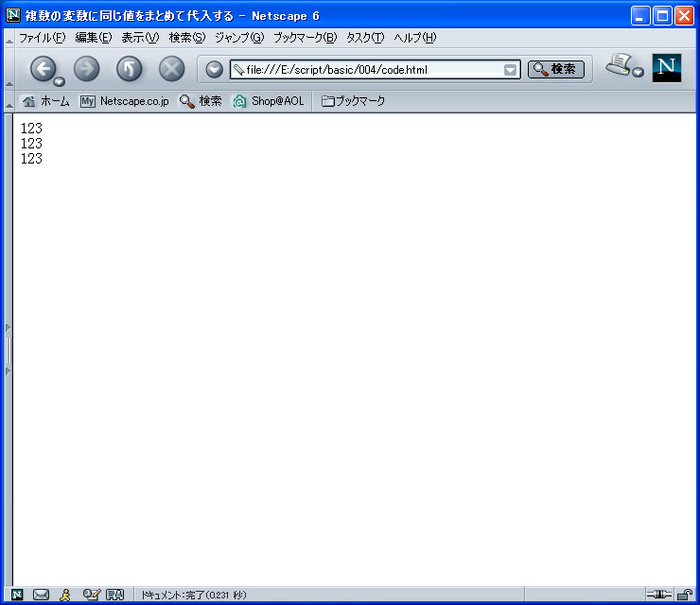Image resolution: width=700 pixels, height=605 pixels.
Task: Click the 検索 search button beside the address bar
Action: tap(556, 69)
